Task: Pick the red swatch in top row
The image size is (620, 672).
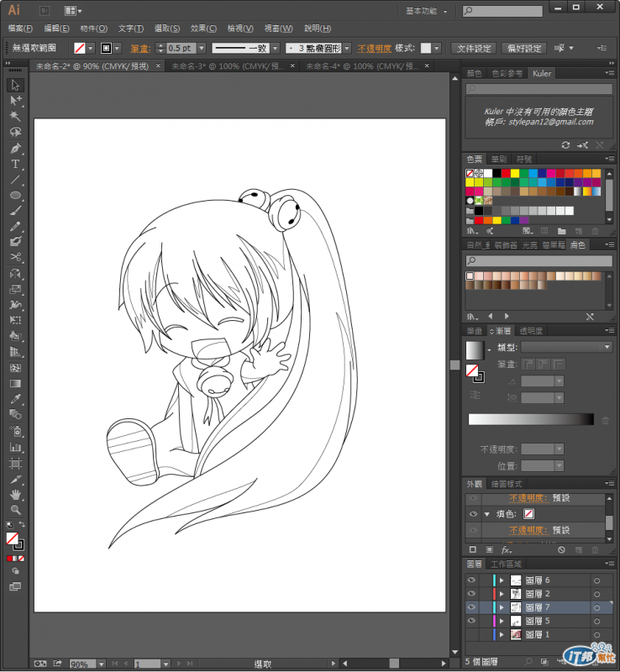Action: click(x=506, y=173)
